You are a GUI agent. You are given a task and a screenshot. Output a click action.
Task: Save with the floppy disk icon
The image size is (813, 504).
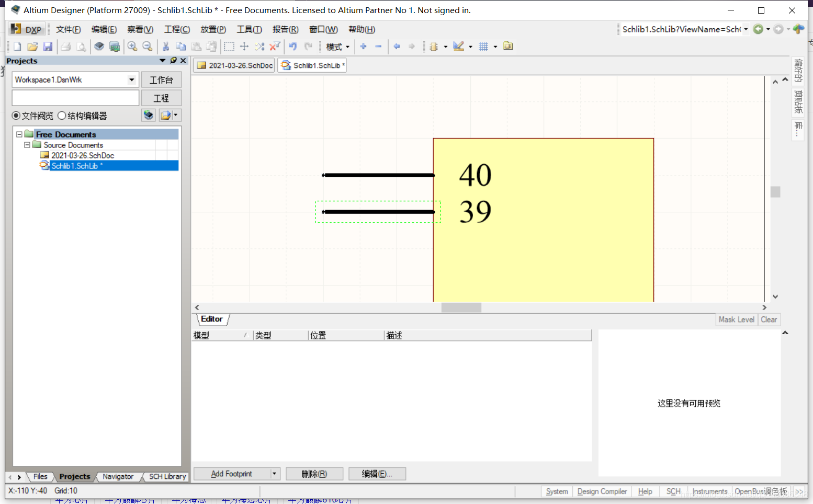tap(48, 47)
